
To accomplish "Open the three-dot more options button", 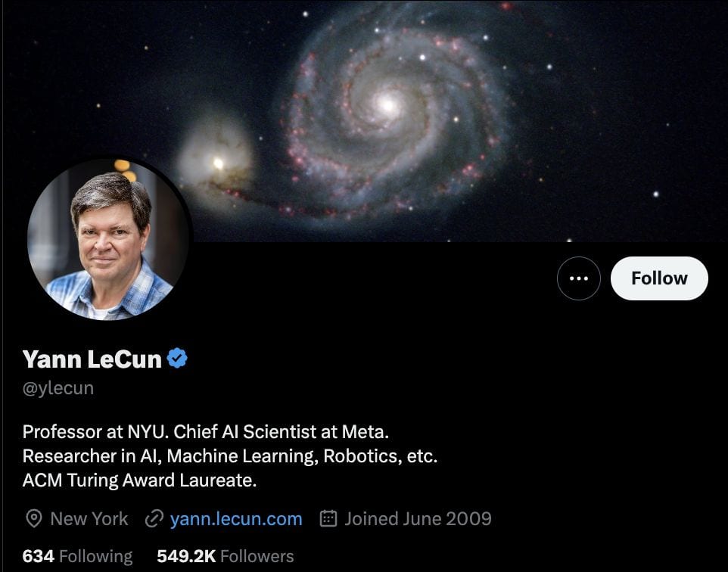I will [578, 278].
